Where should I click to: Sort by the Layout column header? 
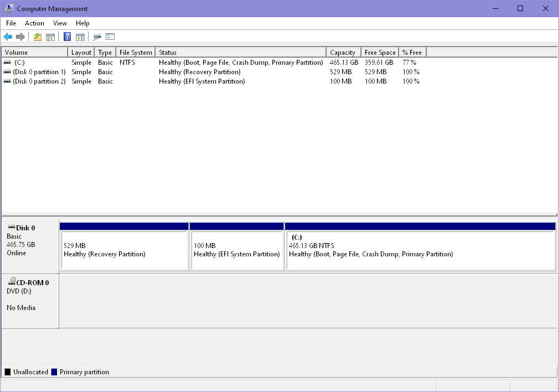pyautogui.click(x=81, y=53)
